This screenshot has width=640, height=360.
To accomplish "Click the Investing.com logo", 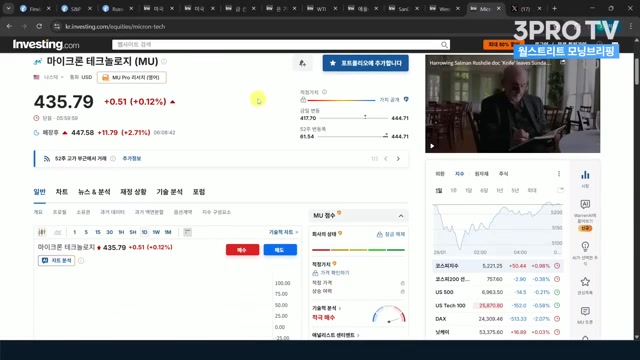I will point(46,44).
